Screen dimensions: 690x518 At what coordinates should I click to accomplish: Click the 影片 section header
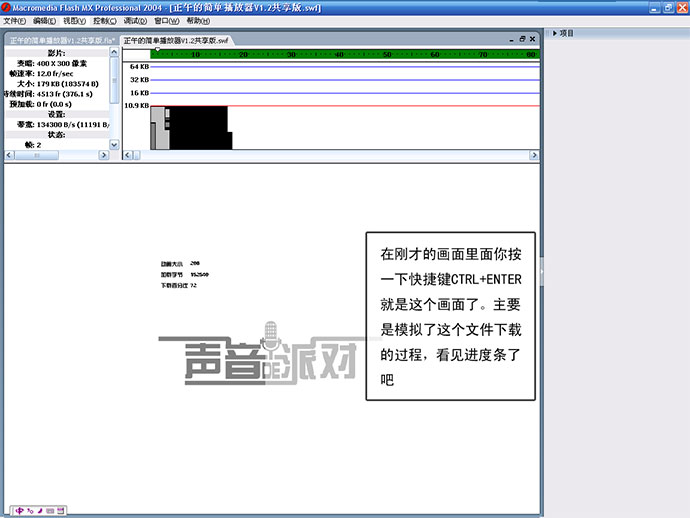pos(57,53)
